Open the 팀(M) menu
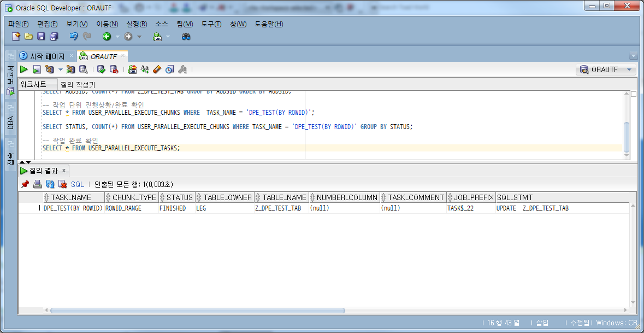Viewport: 644px width, 333px height. click(x=185, y=24)
